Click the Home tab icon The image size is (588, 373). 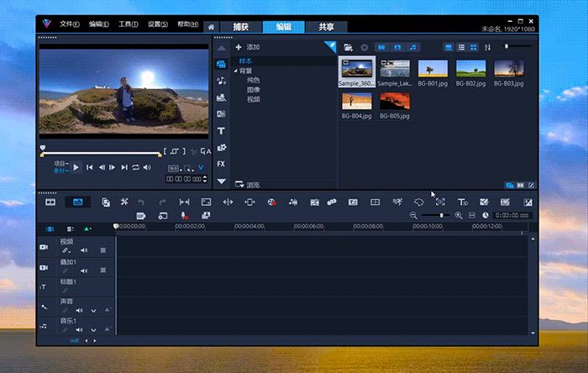pyautogui.click(x=210, y=27)
